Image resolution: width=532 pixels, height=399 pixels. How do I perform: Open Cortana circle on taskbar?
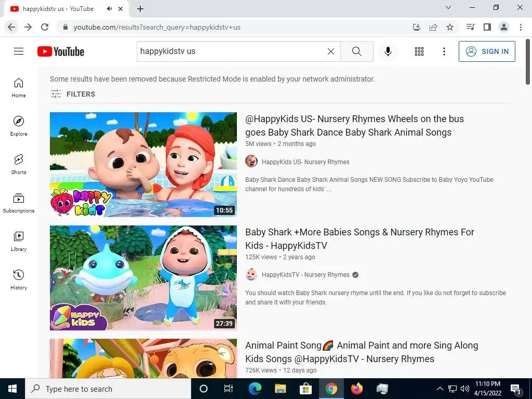click(204, 389)
